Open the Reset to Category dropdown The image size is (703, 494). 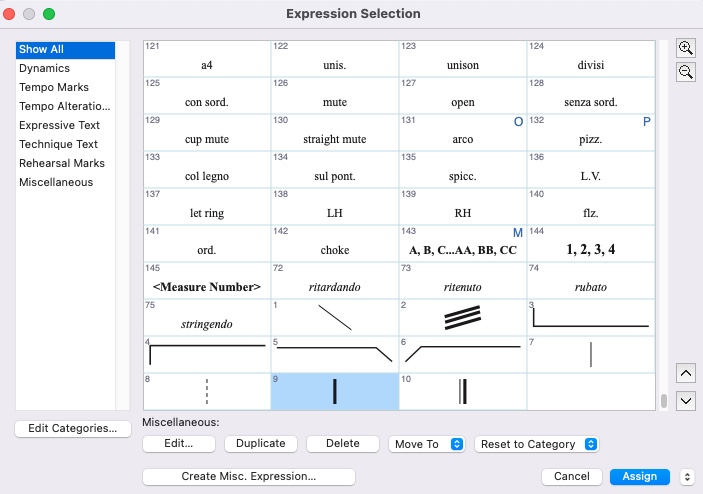coord(536,444)
